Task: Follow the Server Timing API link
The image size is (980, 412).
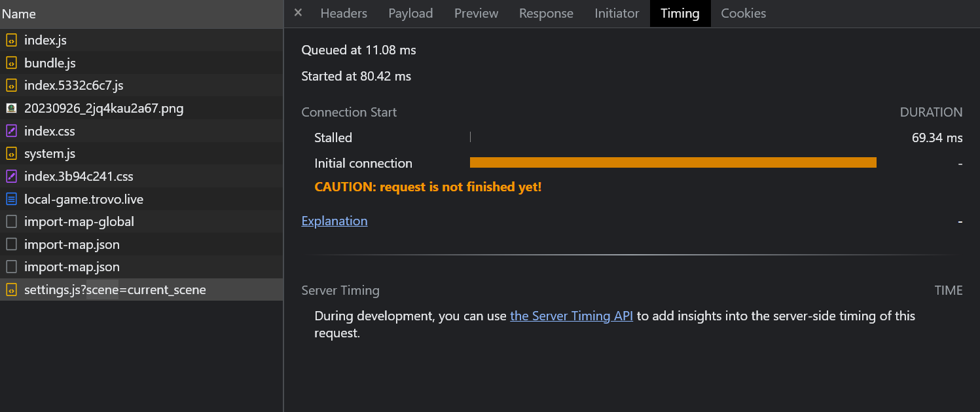Action: [x=572, y=316]
